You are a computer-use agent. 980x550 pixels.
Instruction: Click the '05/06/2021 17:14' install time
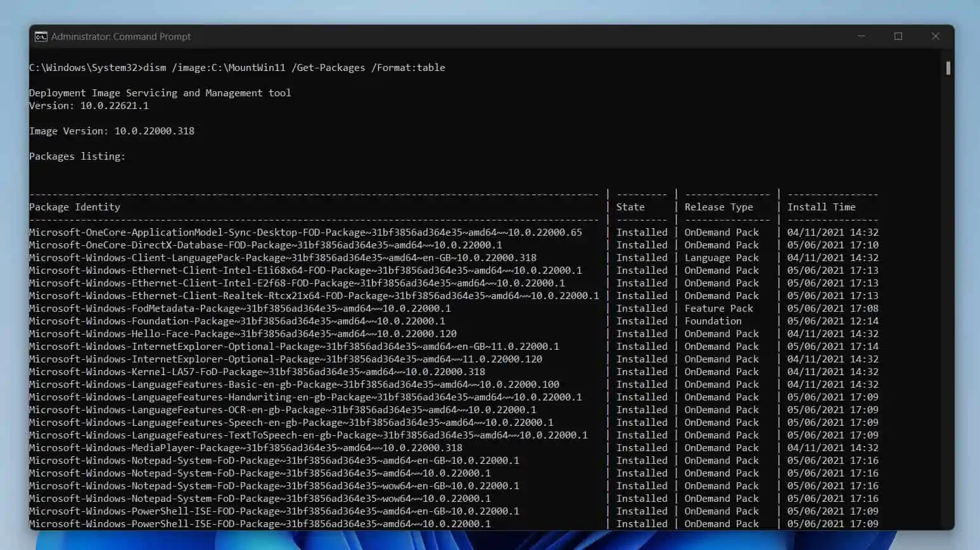pyautogui.click(x=832, y=347)
